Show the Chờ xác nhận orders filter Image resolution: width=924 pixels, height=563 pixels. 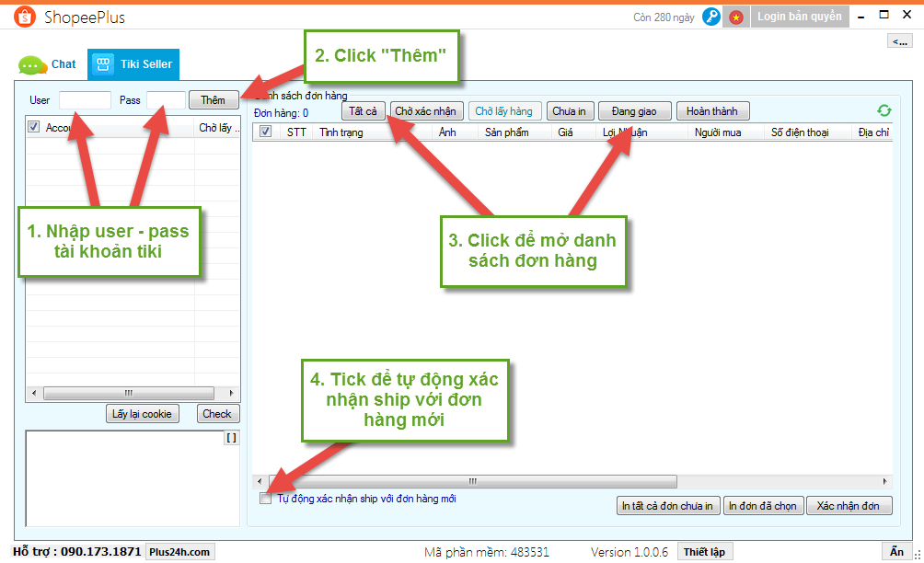[x=425, y=111]
